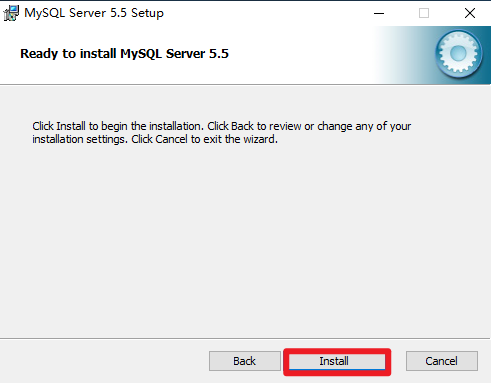Click the 'MySQL Server 5.5 Setup' title text
491x383 pixels.
pos(94,13)
